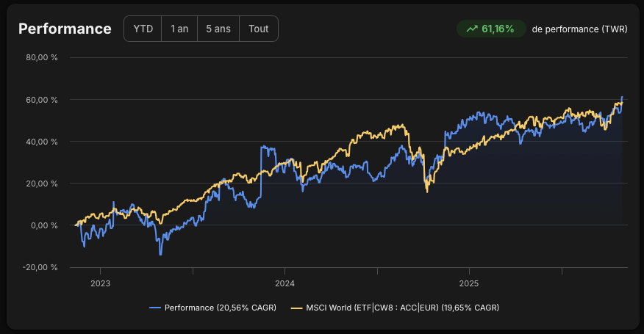Click the green trending-up arrow icon

472,29
